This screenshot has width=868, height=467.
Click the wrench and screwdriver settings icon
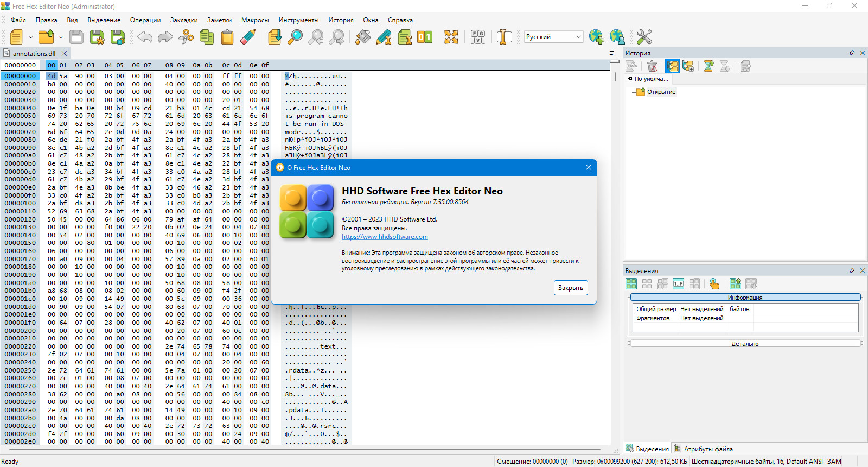644,37
